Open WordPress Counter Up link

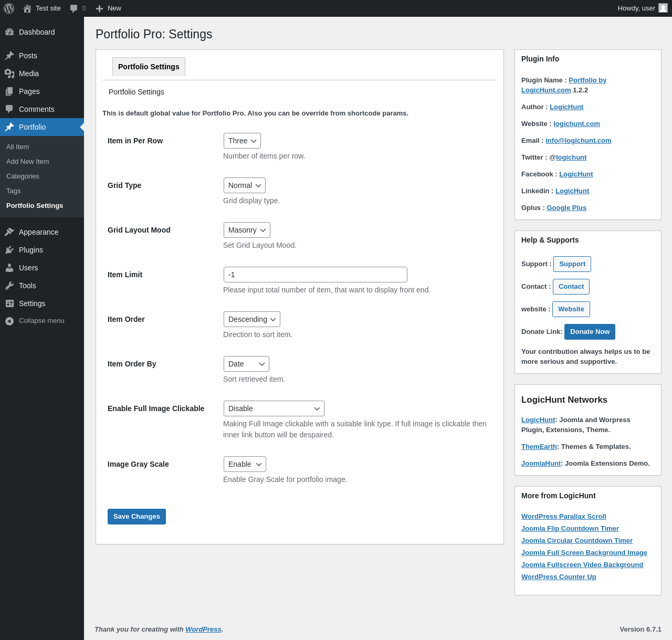point(559,577)
